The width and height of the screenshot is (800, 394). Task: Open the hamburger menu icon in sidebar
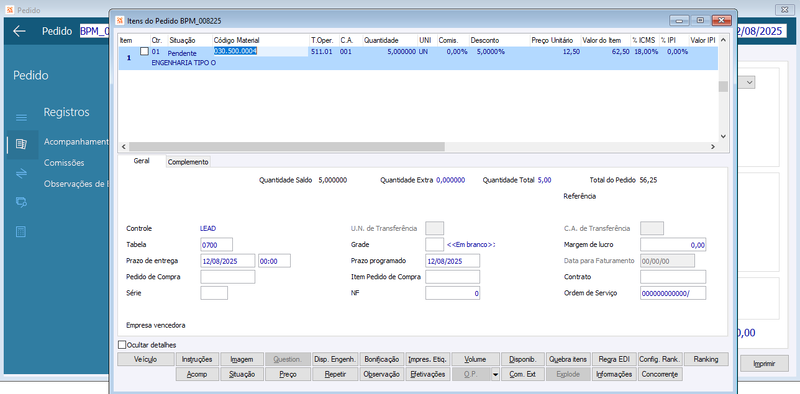[x=21, y=118]
